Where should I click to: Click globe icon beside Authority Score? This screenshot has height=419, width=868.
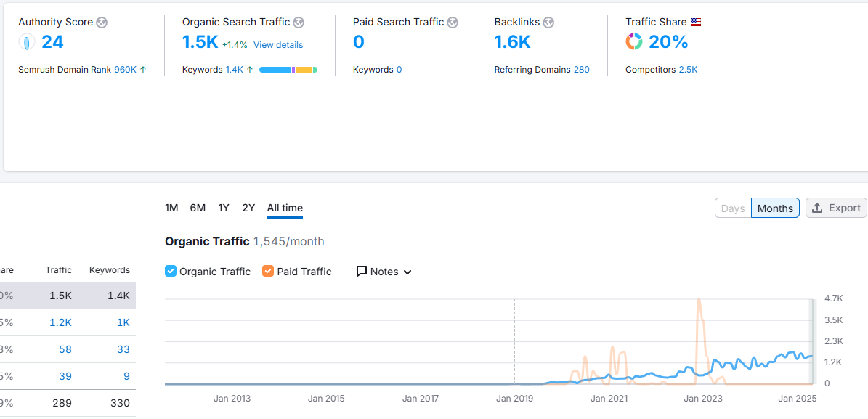pos(102,23)
